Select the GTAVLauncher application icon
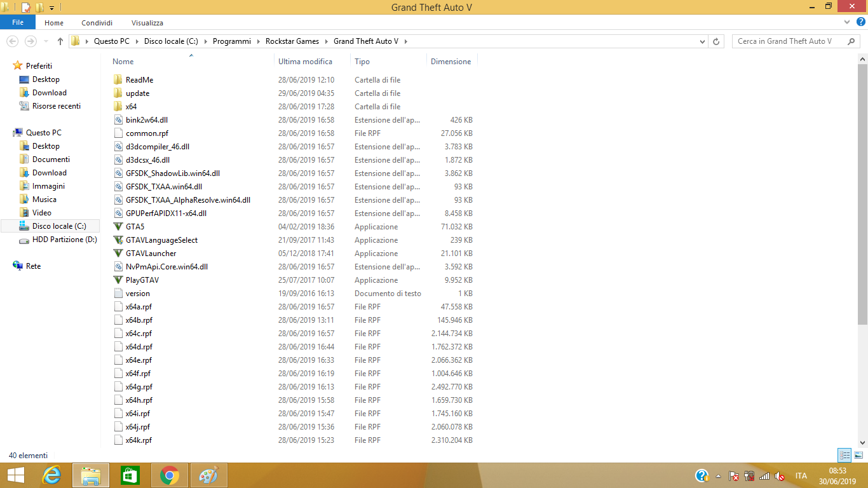Image resolution: width=868 pixels, height=488 pixels. coord(118,254)
